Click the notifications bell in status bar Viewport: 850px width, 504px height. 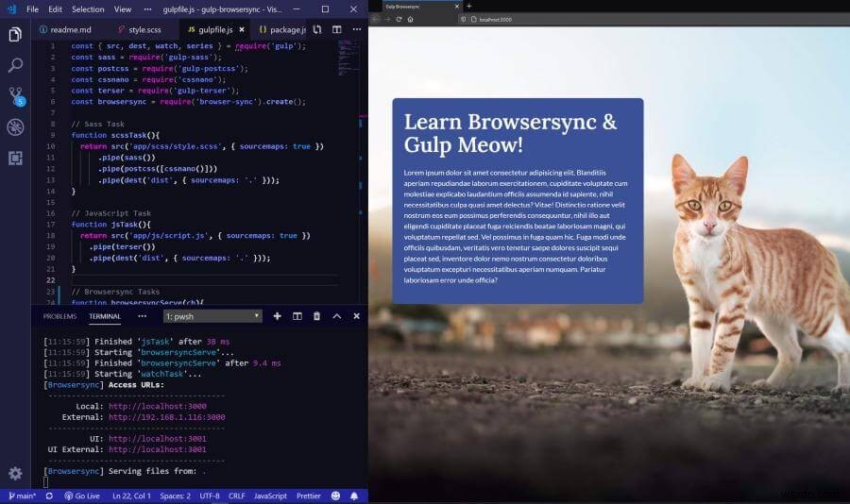click(x=354, y=496)
